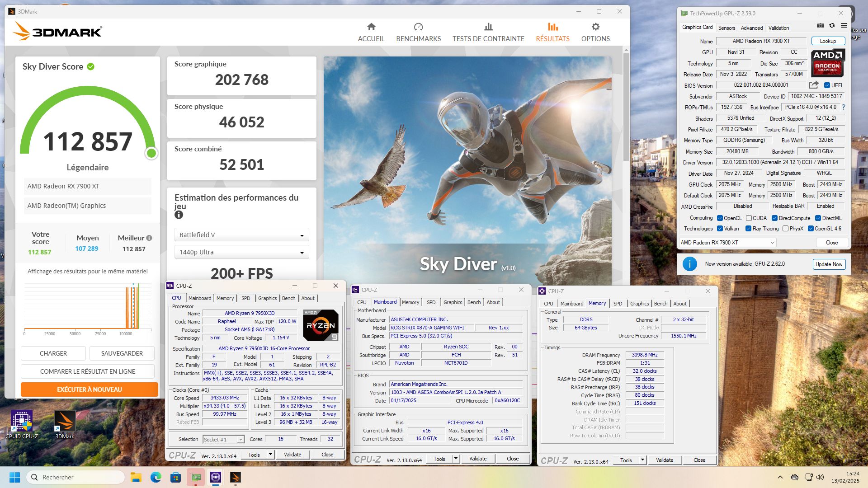The image size is (868, 488).
Task: Open Advanced tab in GPU-Z
Action: click(x=751, y=28)
